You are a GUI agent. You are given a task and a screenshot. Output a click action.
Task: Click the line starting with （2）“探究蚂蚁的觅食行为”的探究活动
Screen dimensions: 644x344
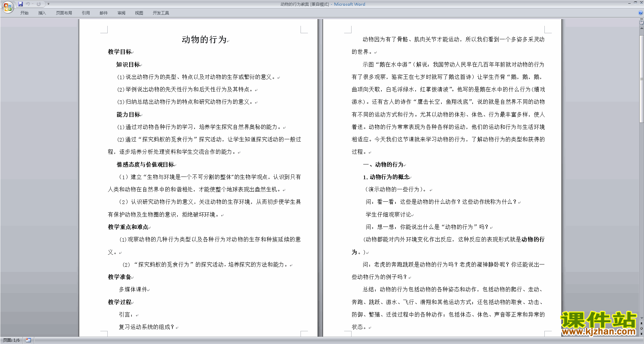(205, 264)
